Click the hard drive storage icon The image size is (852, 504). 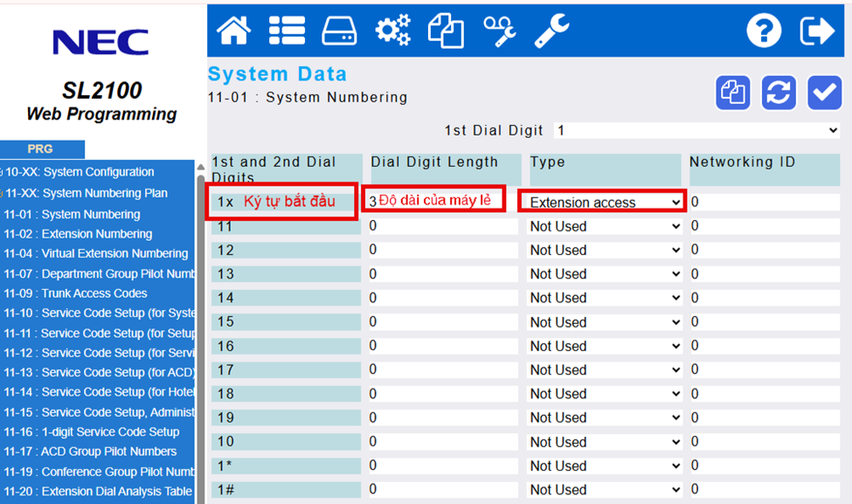pos(339,31)
